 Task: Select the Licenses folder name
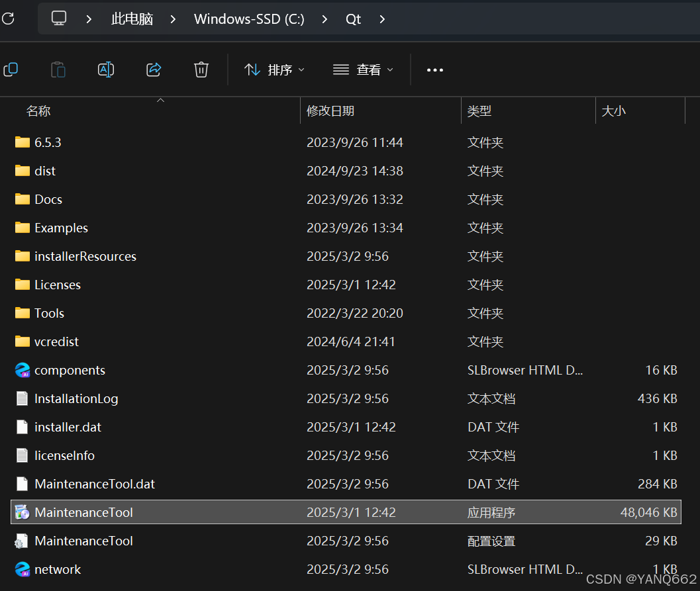[58, 285]
